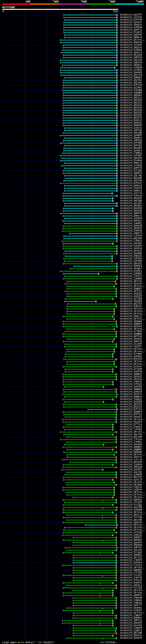Select hit label UniRef100_Q8LRU1
Viewport: 146px width, 644px height.
131,263
